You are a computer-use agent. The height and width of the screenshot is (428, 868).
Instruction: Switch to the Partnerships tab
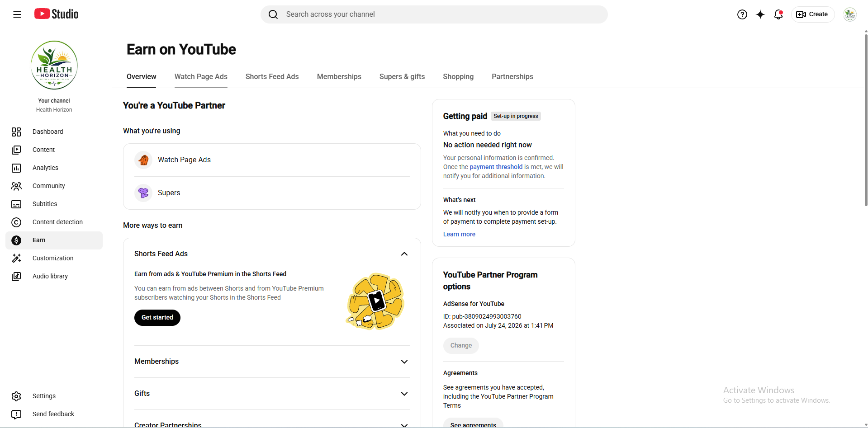(x=512, y=77)
